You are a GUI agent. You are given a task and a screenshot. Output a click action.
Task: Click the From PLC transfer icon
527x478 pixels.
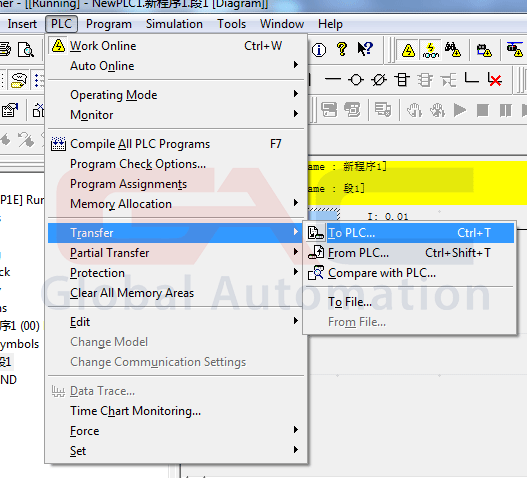click(316, 252)
